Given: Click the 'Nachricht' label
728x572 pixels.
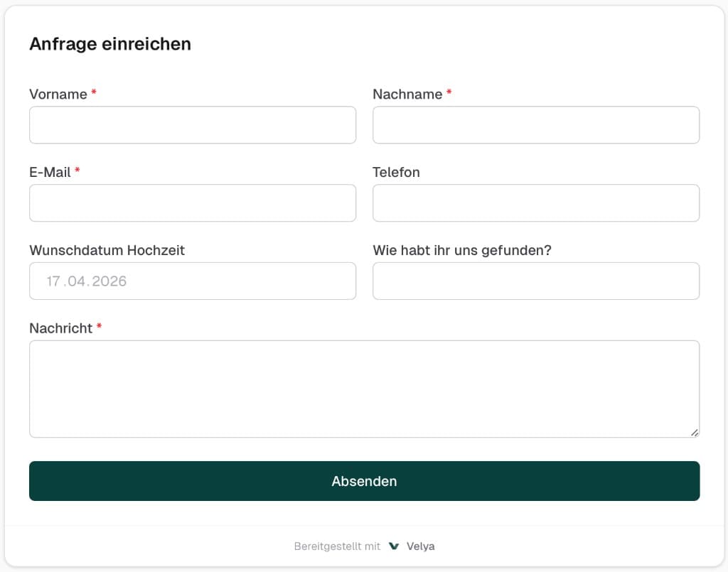Looking at the screenshot, I should coord(61,328).
